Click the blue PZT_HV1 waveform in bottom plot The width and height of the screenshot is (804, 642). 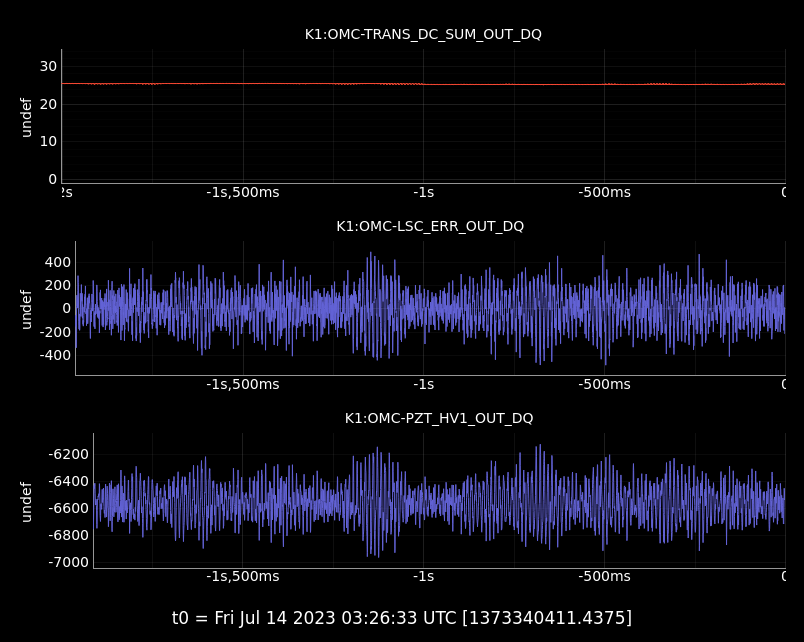[440, 503]
